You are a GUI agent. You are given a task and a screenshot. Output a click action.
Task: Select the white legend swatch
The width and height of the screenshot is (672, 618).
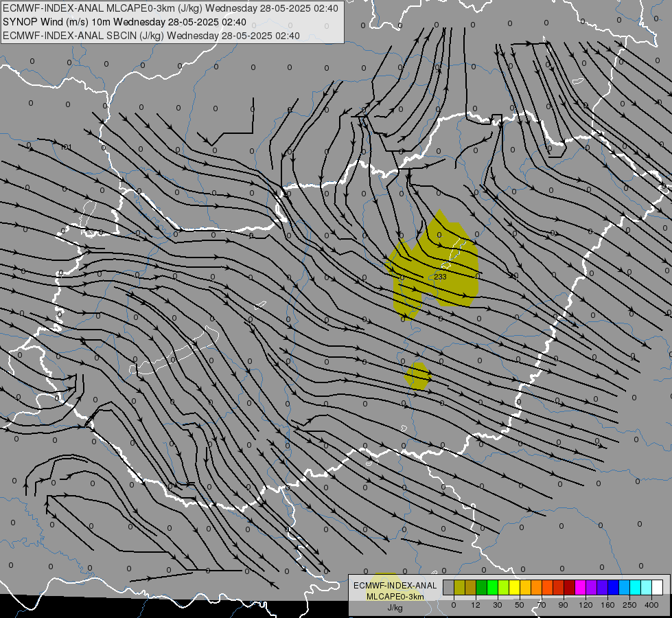[657, 587]
